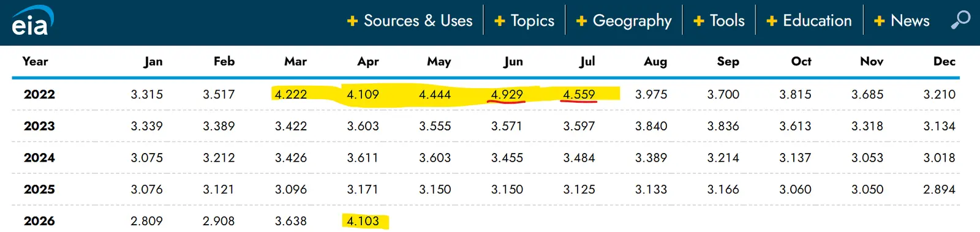
Task: Click the 3.076 value in 2025
Action: pyautogui.click(x=146, y=190)
